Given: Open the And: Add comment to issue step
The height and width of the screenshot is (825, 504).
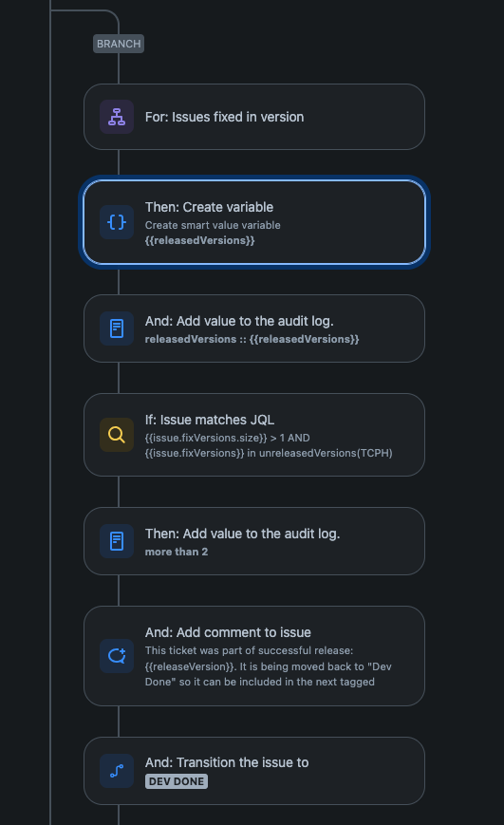Looking at the screenshot, I should [254, 656].
